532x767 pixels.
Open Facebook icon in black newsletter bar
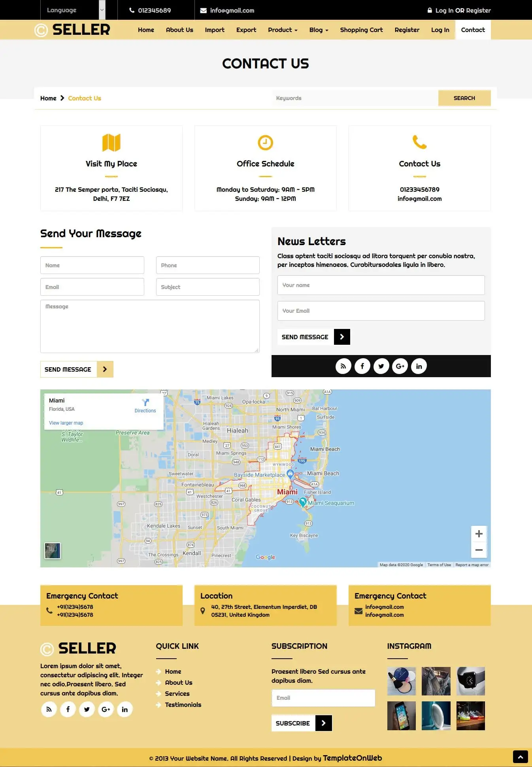362,366
